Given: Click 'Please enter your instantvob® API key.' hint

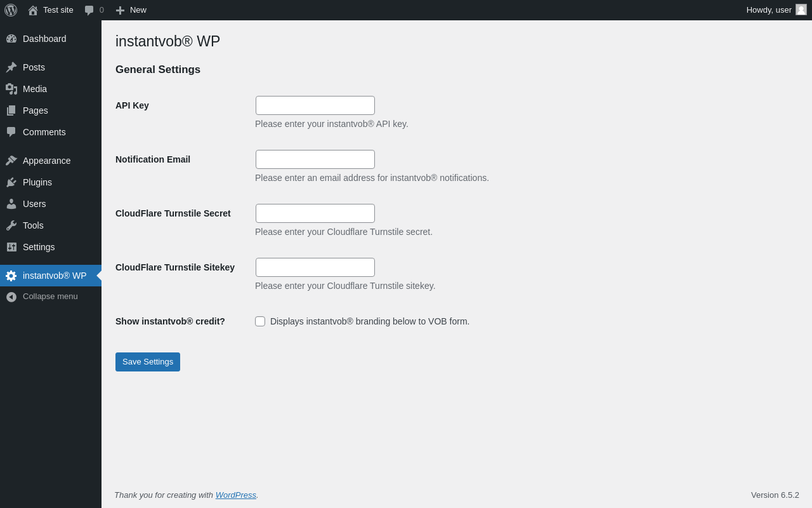Looking at the screenshot, I should (332, 124).
